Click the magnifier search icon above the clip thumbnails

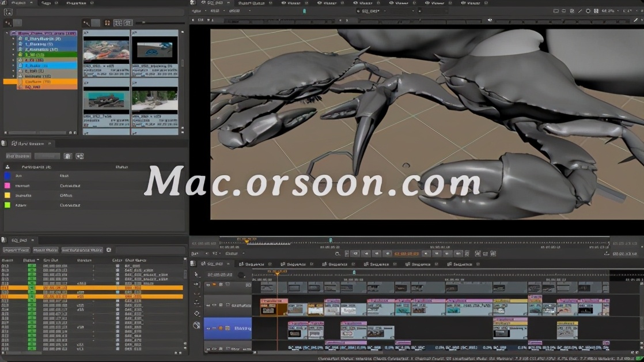click(85, 22)
